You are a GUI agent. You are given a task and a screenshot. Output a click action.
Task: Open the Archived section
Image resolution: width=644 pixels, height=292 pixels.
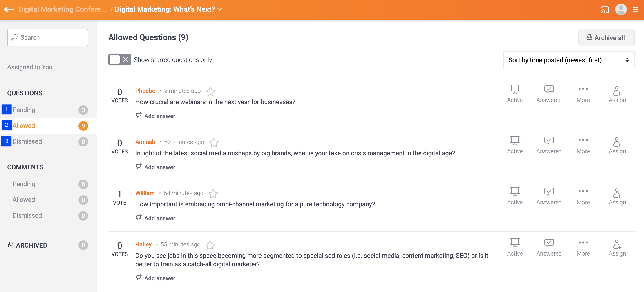point(31,245)
